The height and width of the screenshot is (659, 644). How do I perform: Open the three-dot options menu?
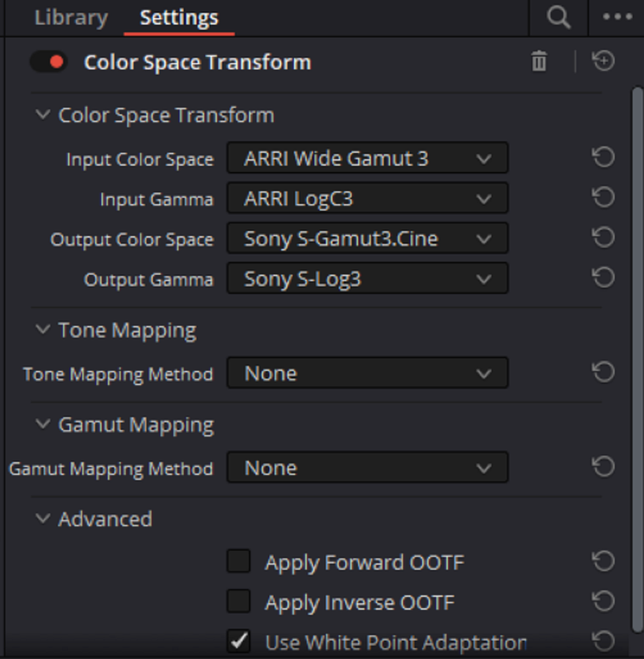[x=617, y=16]
